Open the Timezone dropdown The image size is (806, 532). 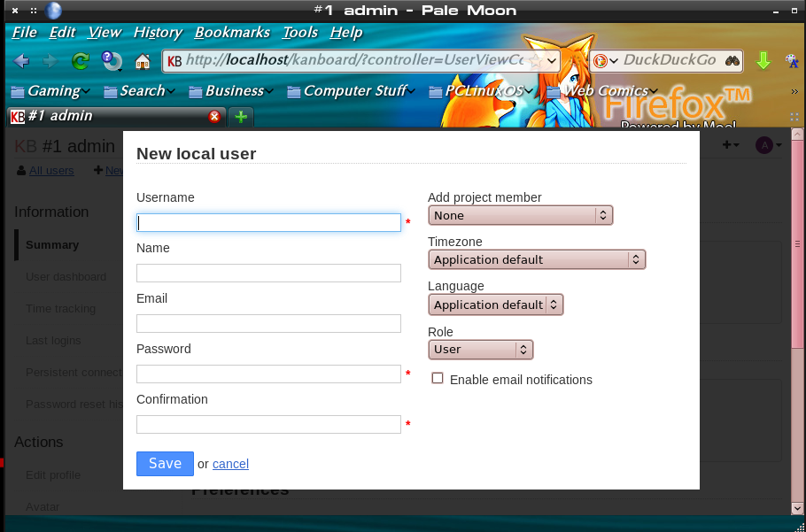click(x=537, y=259)
